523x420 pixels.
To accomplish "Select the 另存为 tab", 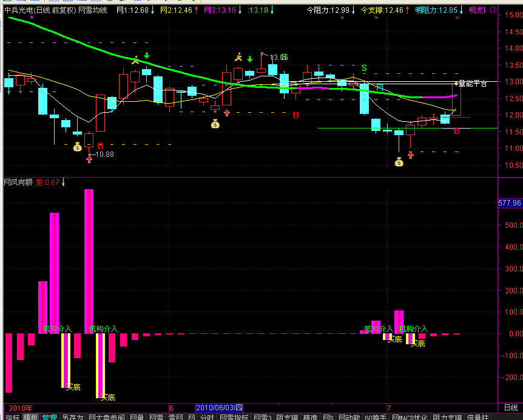I will [72, 417].
